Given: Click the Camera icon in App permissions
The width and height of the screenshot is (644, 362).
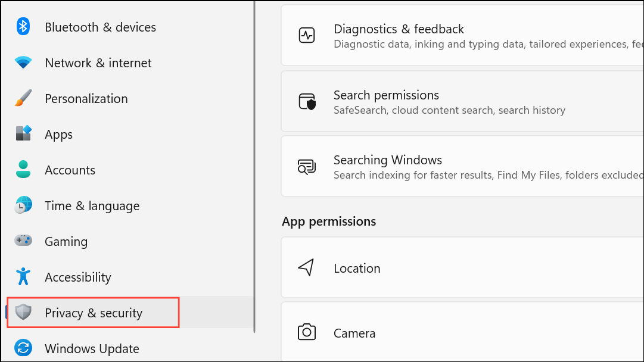Looking at the screenshot, I should 307,332.
